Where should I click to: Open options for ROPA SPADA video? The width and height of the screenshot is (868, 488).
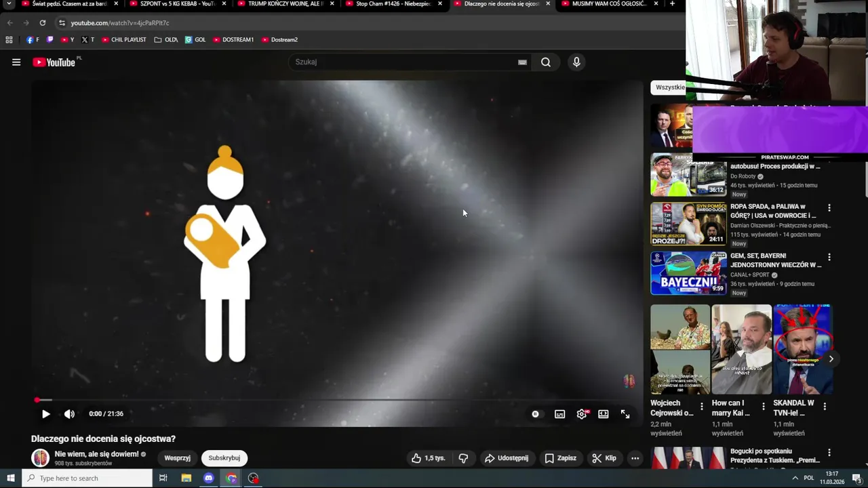(829, 208)
